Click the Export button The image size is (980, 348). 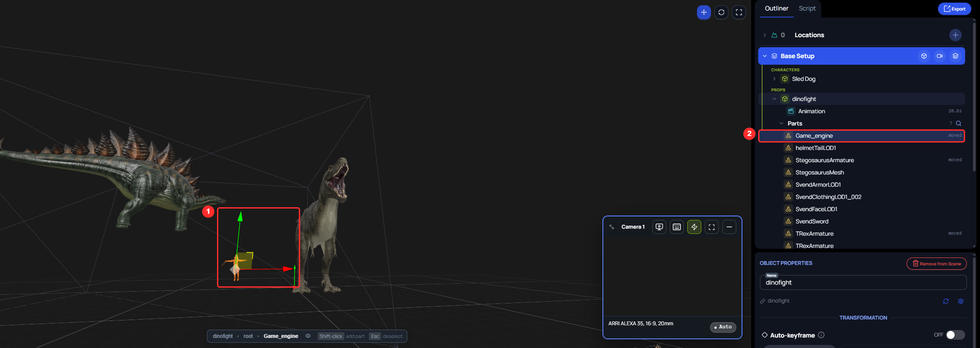(x=955, y=9)
